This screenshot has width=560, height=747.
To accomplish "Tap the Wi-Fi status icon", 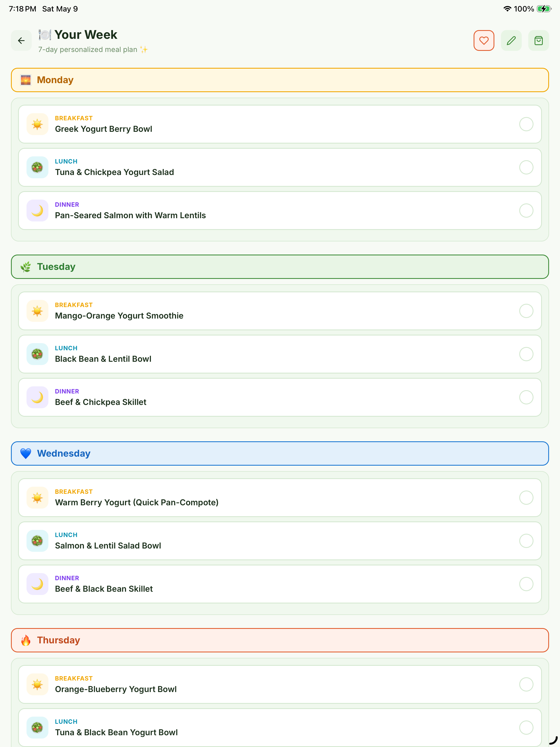I will coord(507,9).
